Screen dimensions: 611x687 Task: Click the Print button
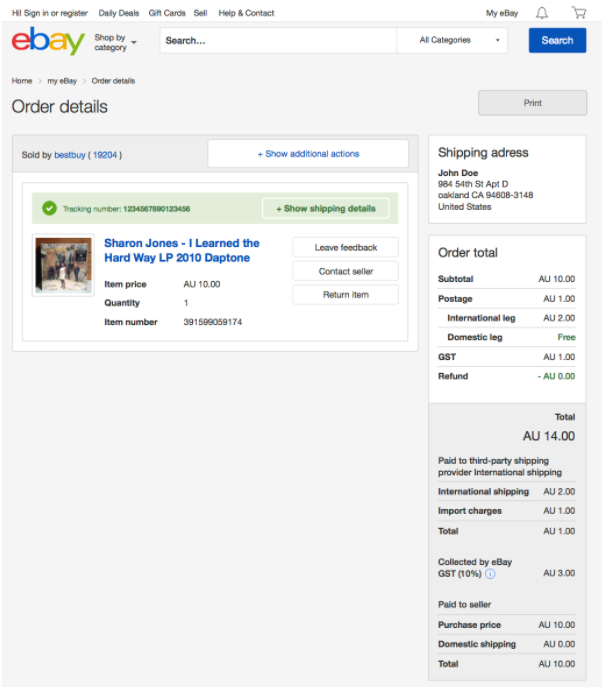pyautogui.click(x=532, y=103)
